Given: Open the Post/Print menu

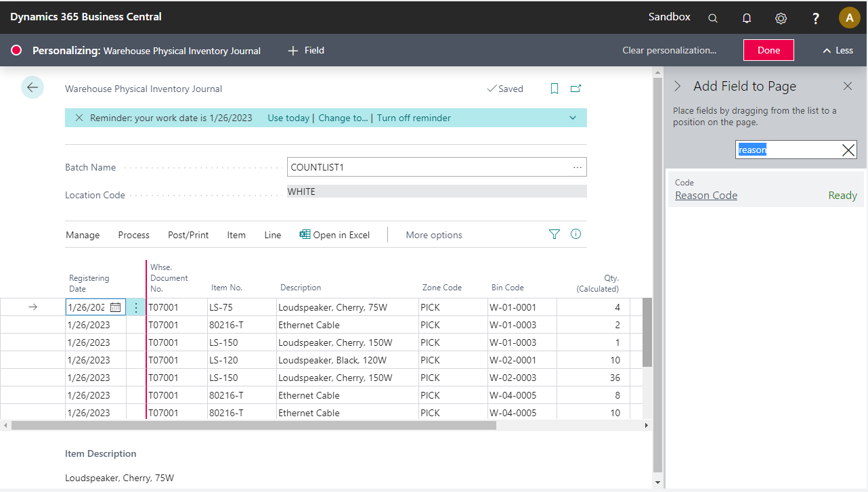Looking at the screenshot, I should point(188,235).
